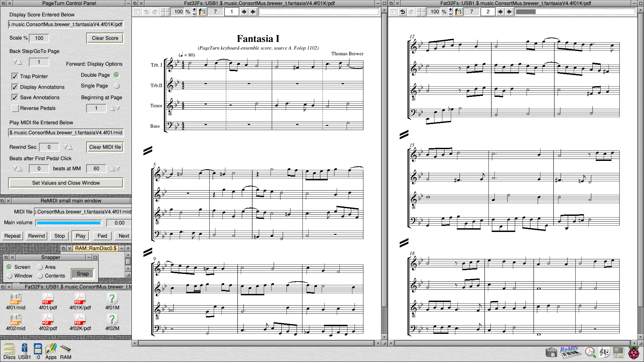The image size is (644, 362).
Task: Click the Scale % input field
Action: [39, 38]
